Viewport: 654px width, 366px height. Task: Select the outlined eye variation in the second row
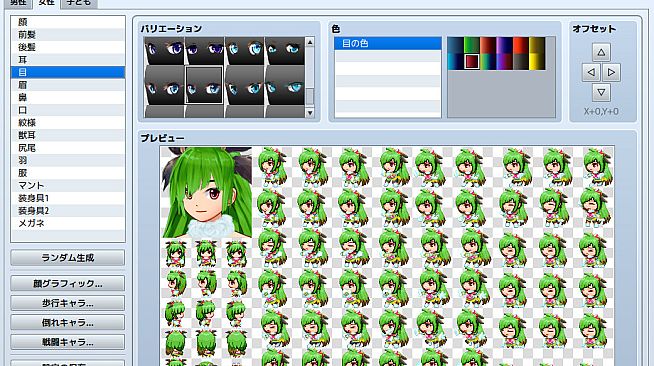[204, 85]
